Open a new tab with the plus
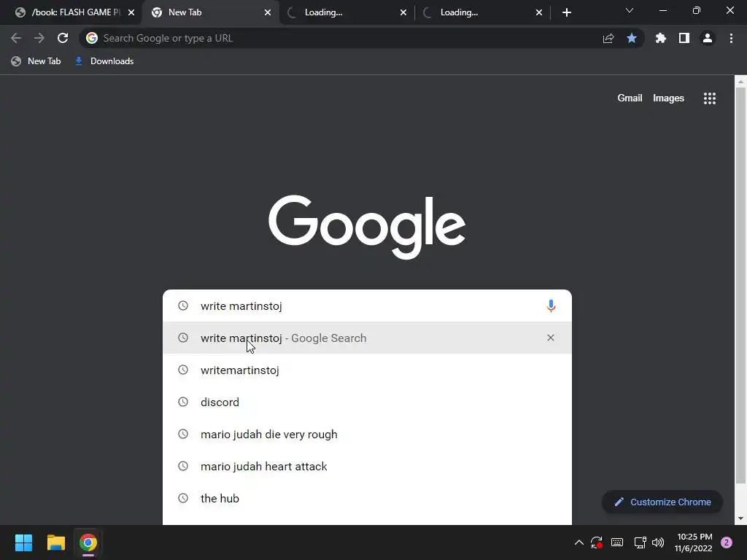Viewport: 747px width, 560px height. click(566, 12)
